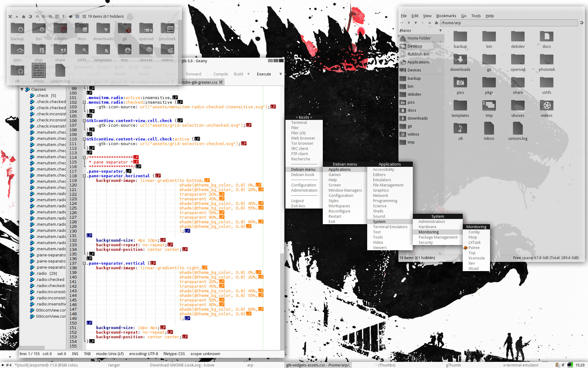Go back in PCManFM navigation toolbar
The image size is (588, 368).
click(x=409, y=23)
